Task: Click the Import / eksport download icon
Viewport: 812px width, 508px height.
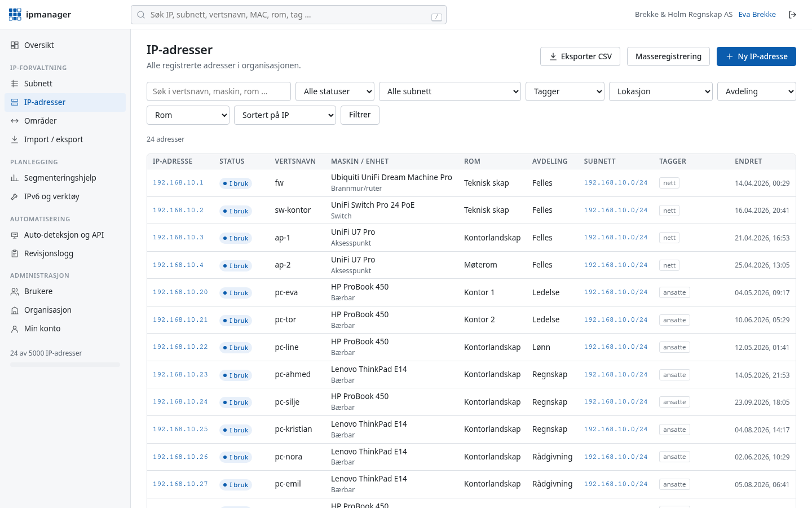Action: [15, 139]
